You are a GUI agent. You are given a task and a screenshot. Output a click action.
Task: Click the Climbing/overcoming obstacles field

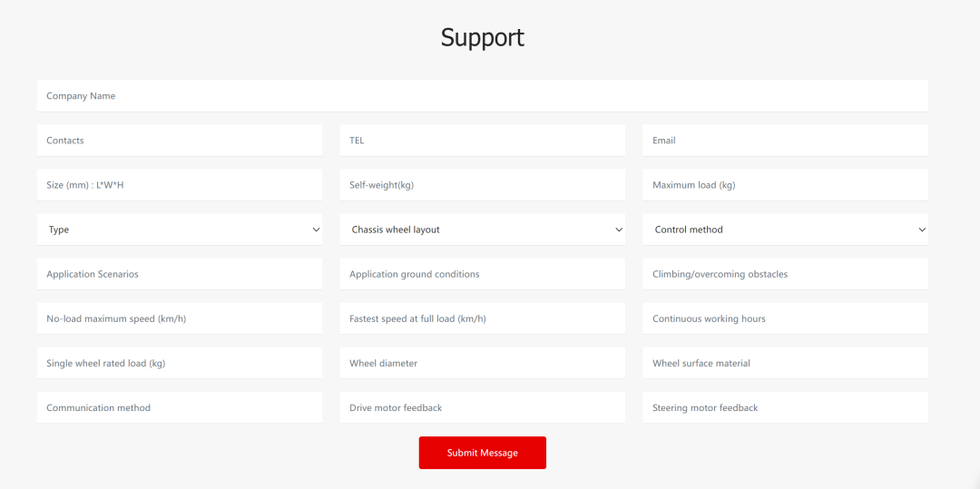[785, 274]
